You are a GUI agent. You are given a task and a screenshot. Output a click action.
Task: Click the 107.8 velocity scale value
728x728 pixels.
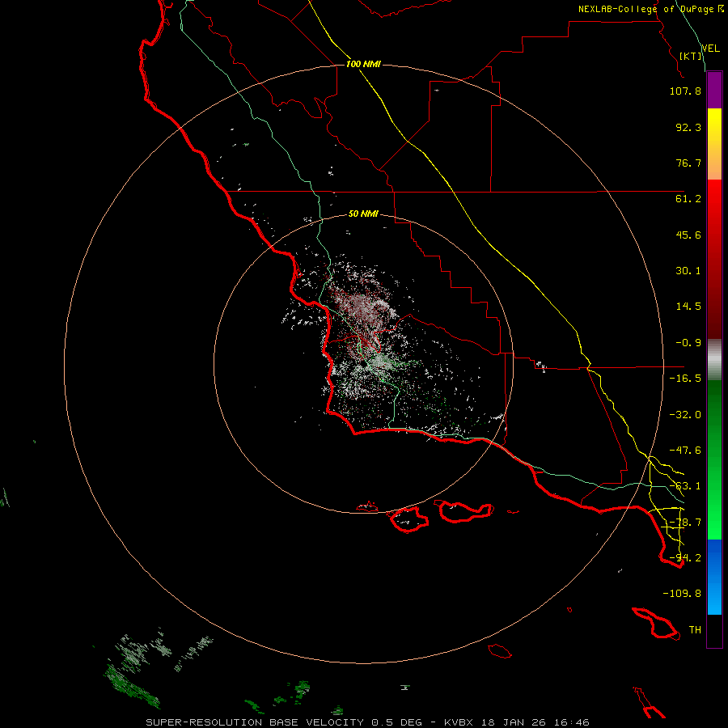(685, 91)
